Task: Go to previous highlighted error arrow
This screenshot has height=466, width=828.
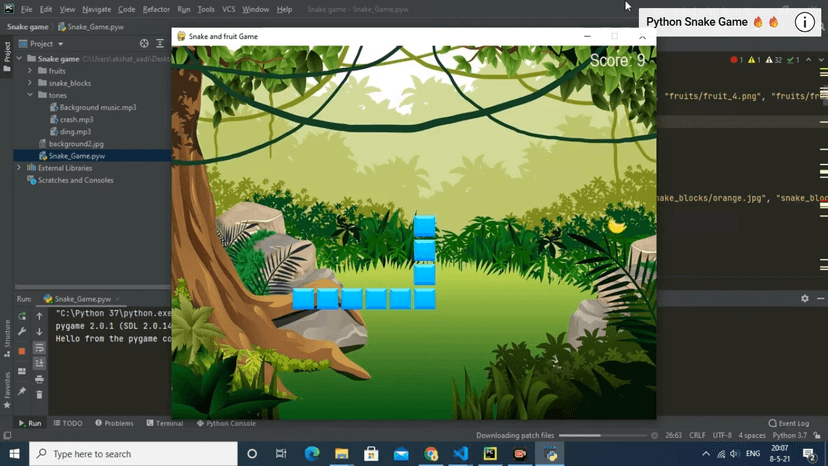Action: (808, 60)
